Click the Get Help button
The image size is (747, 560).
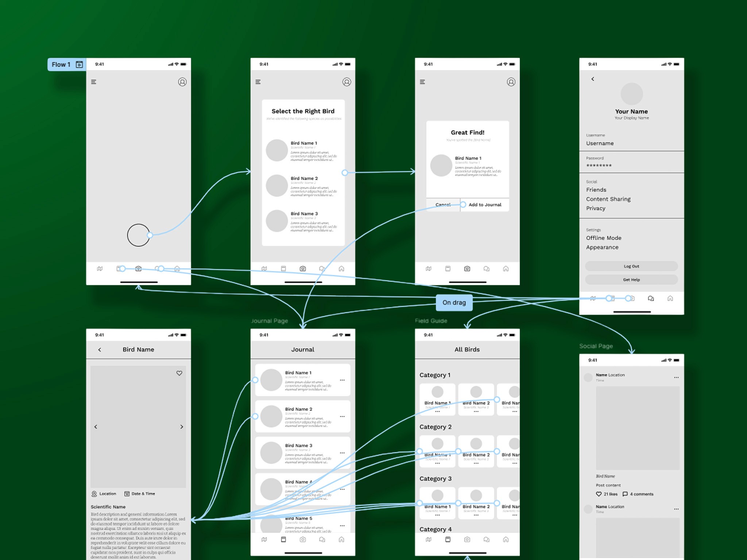point(631,280)
